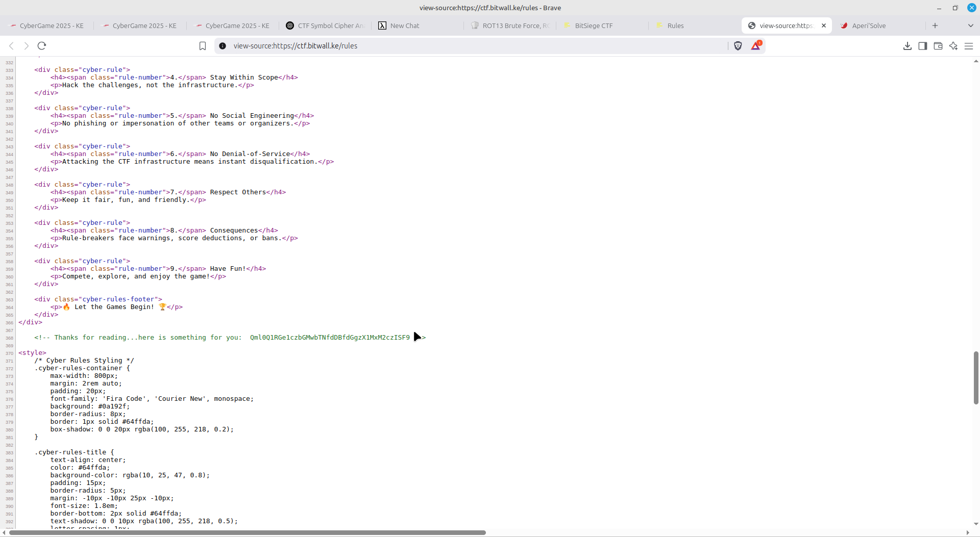Open the Leo AI sparkle icon
The width and height of the screenshot is (980, 537).
[x=953, y=46]
